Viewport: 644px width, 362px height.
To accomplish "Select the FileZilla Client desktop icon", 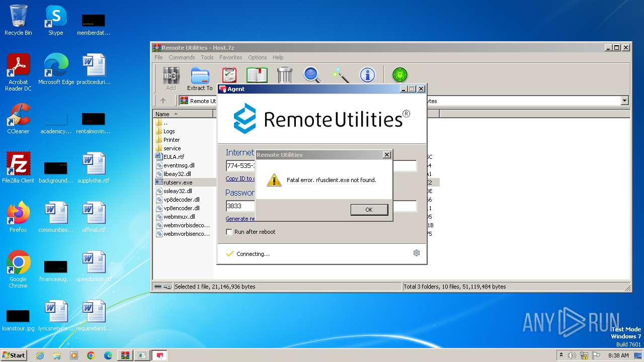I will pyautogui.click(x=18, y=168).
